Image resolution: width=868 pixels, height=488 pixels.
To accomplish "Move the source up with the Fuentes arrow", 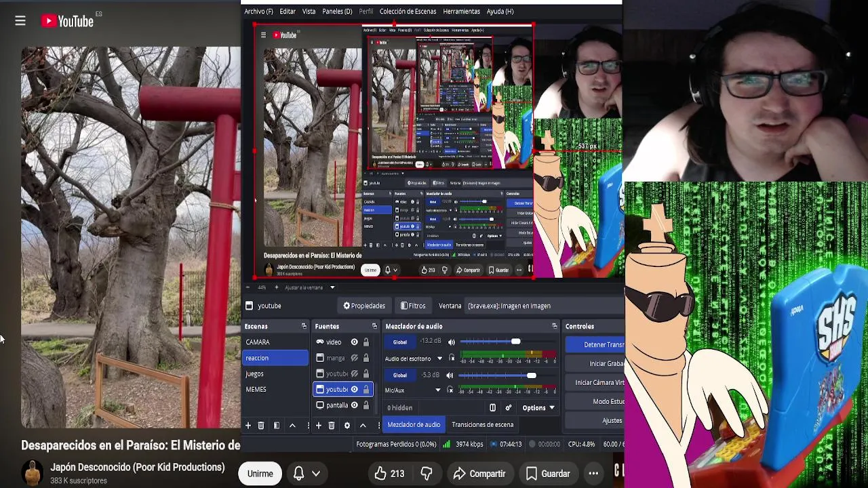I will (x=363, y=425).
